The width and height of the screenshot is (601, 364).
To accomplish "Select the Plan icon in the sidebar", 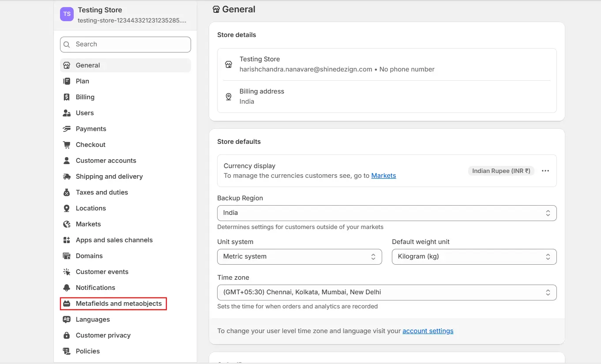I will 67,81.
